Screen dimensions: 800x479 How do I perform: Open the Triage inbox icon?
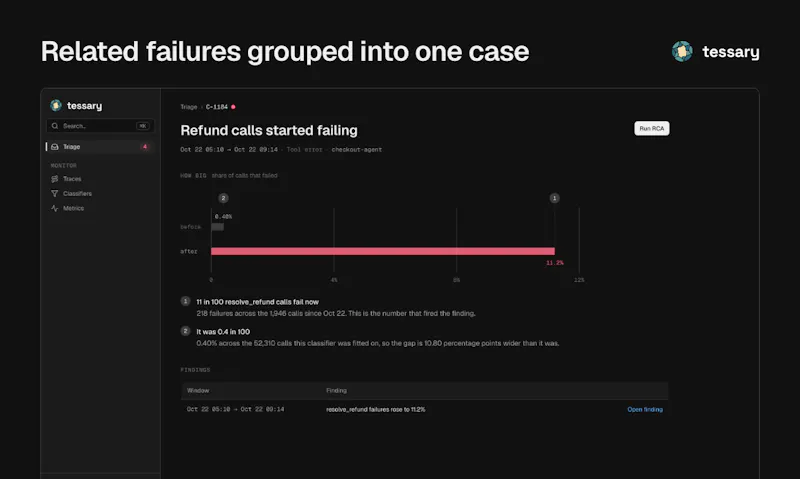pyautogui.click(x=55, y=147)
